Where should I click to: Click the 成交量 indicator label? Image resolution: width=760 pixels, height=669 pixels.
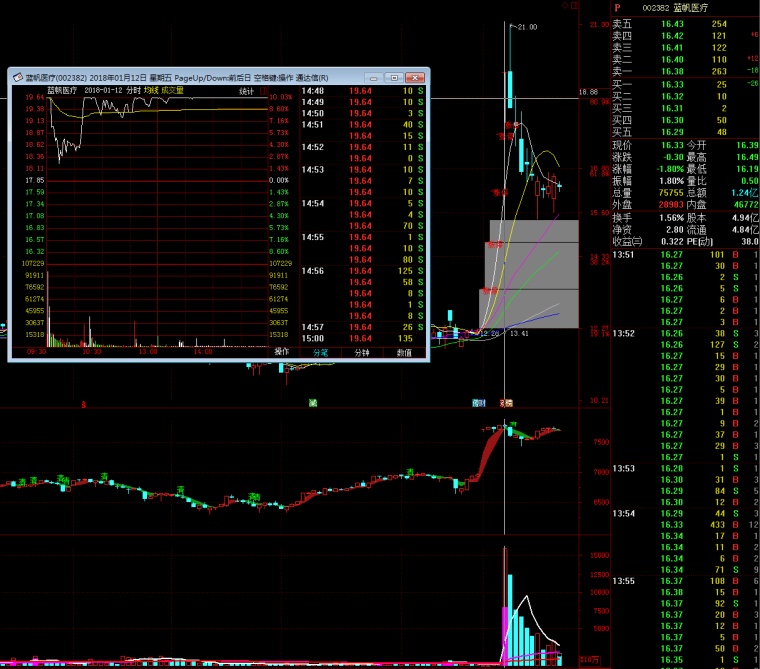(x=172, y=90)
